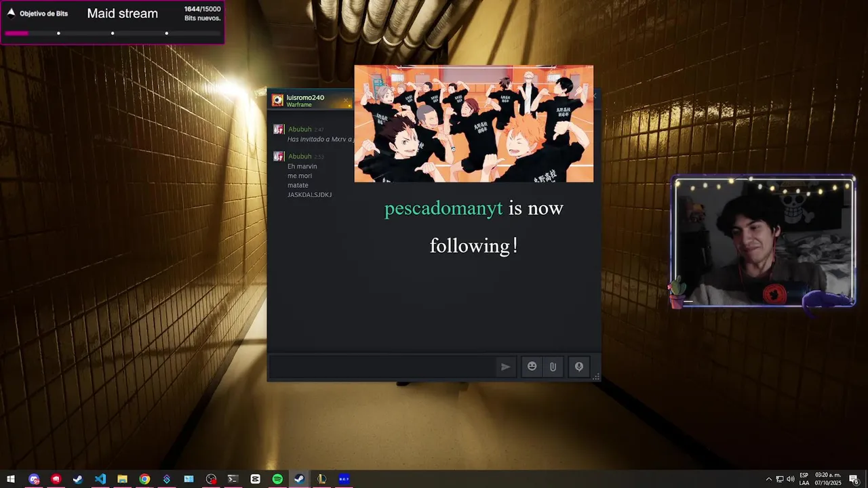Viewport: 868px width, 488px height.
Task: Select the luisromo240 chat tab
Action: click(x=312, y=100)
